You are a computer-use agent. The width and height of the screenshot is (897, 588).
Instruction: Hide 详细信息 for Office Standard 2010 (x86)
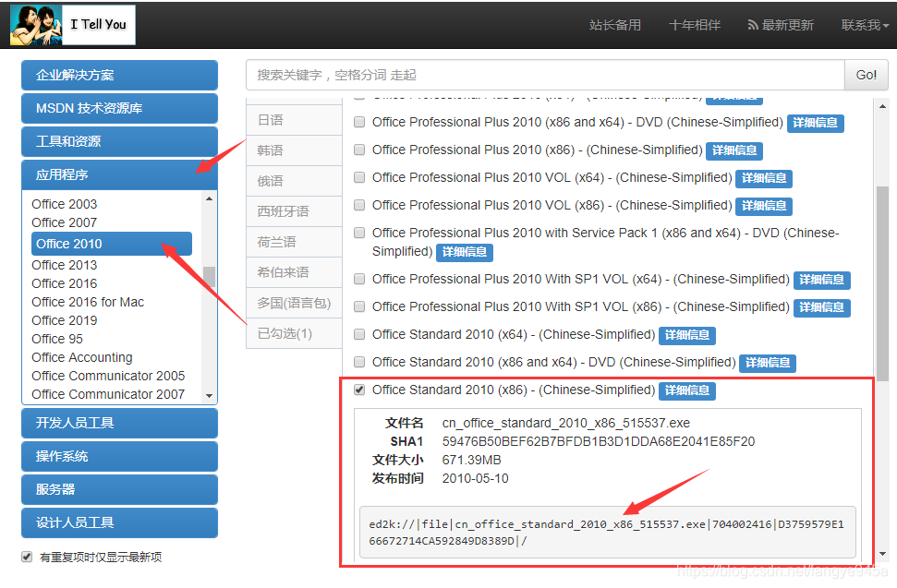pyautogui.click(x=687, y=390)
